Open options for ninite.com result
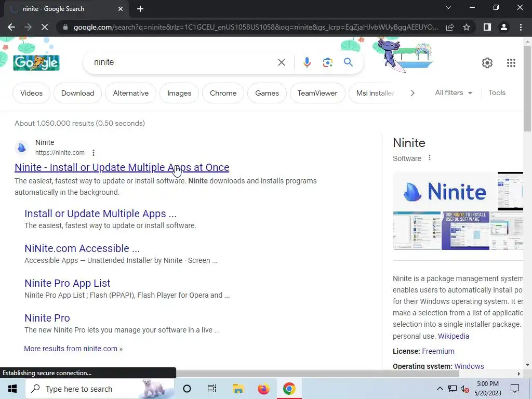The image size is (532, 399). (x=94, y=153)
